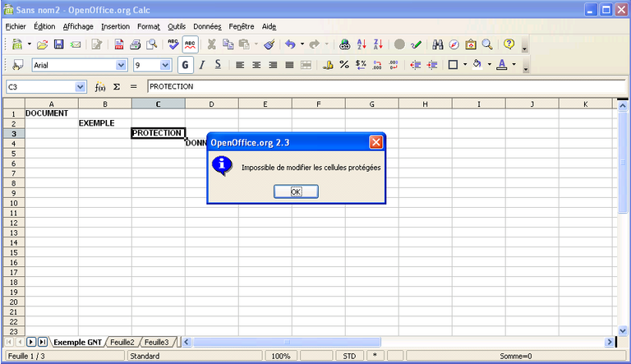The width and height of the screenshot is (631, 364).
Task: Open the Name Box C3 dropdown
Action: tap(80, 86)
